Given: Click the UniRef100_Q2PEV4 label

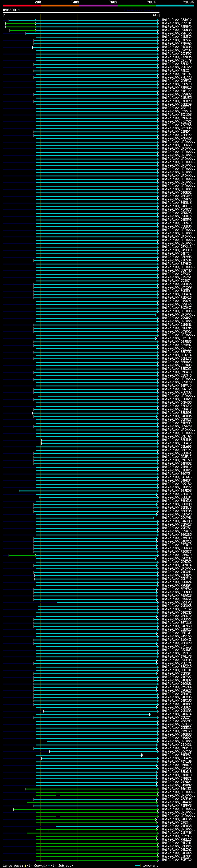Looking at the screenshot, I should tap(177, 131).
